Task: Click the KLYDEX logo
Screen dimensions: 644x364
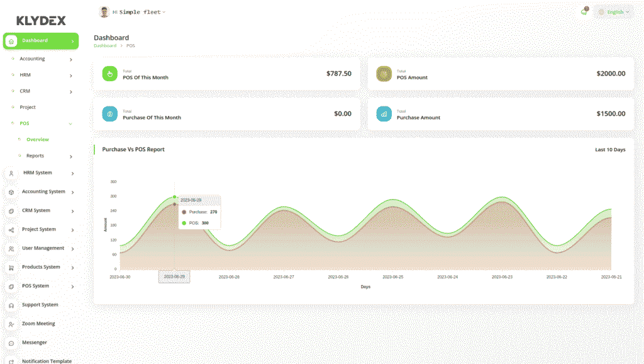Action: coord(41,21)
